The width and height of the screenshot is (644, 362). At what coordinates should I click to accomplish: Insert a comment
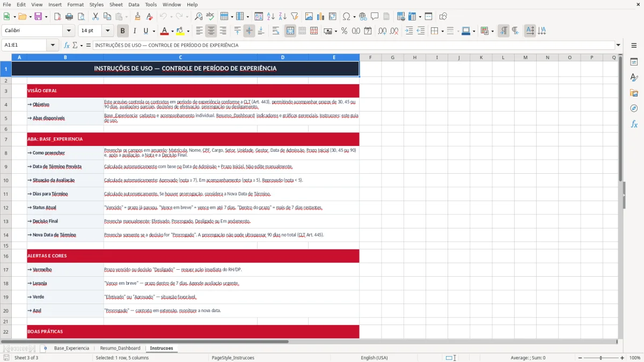(x=375, y=17)
